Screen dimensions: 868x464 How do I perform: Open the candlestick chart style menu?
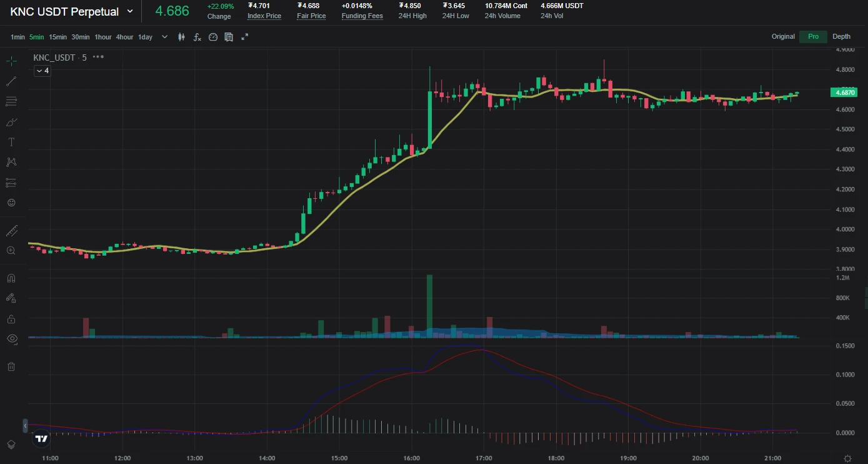[x=182, y=37]
